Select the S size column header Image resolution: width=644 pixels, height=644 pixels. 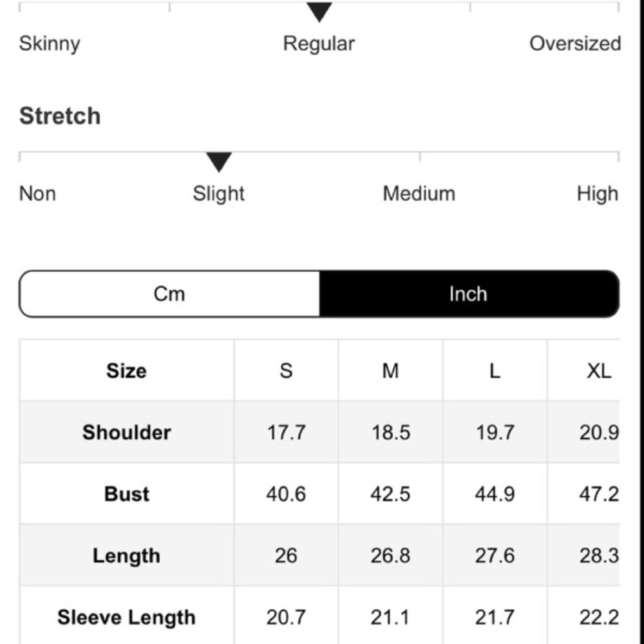(x=287, y=370)
